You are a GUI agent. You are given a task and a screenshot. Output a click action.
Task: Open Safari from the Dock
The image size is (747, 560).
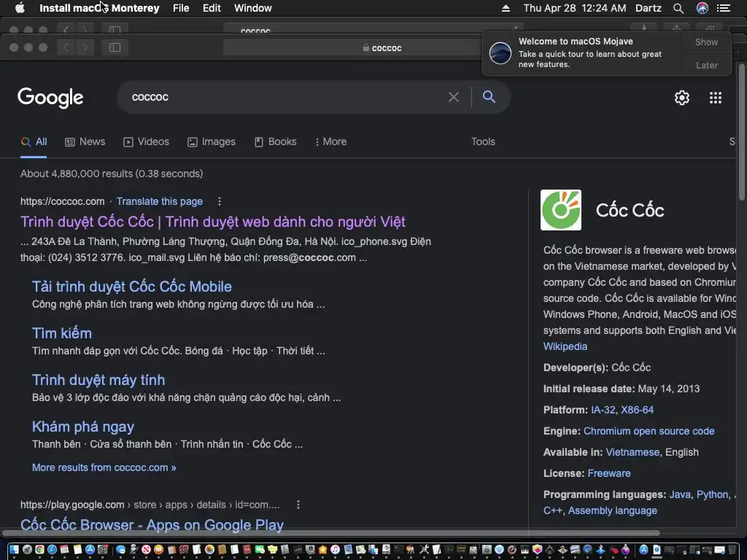[x=52, y=550]
